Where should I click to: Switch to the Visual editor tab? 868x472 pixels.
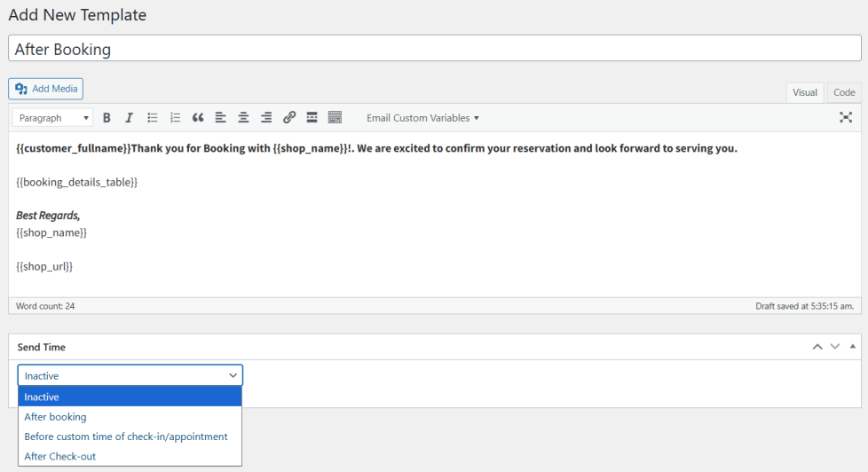pyautogui.click(x=804, y=92)
